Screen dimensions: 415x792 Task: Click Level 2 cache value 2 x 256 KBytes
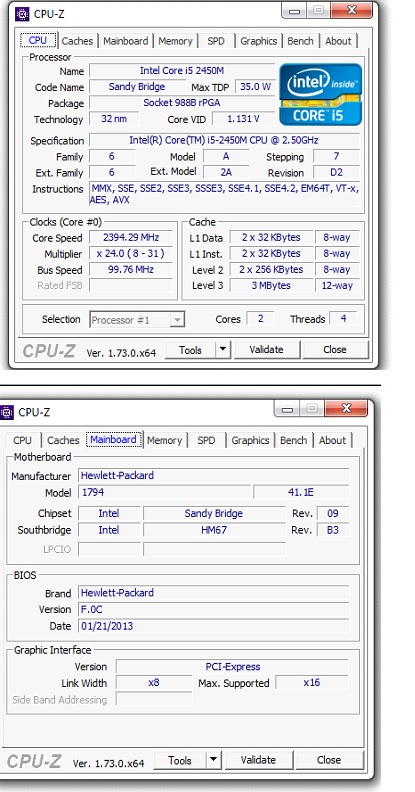271,270
